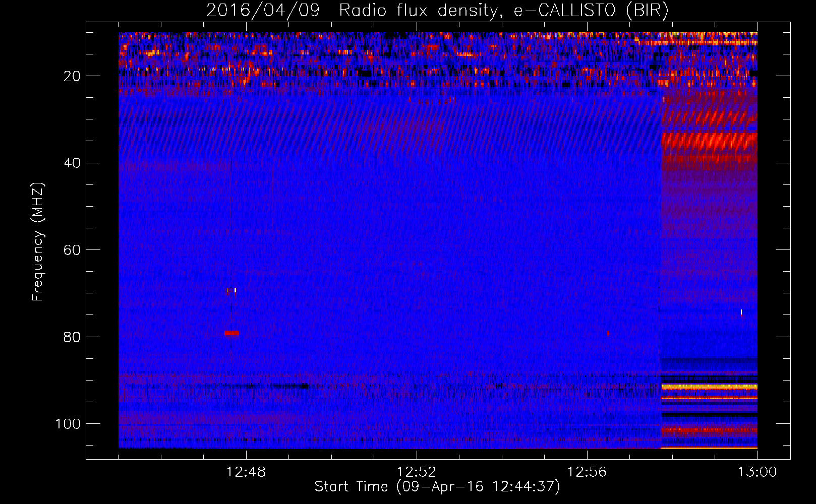Click the small red dot near 12:56 at 80 MHz
Screen dimensions: 816x504
[608, 333]
